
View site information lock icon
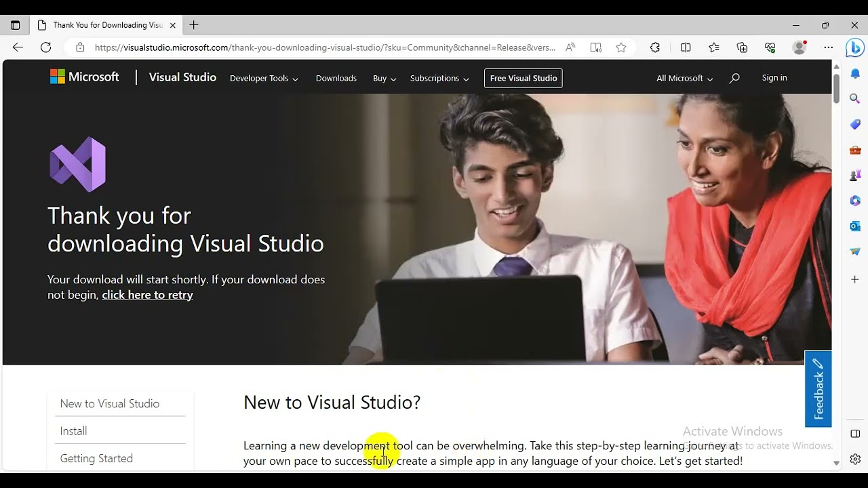80,47
